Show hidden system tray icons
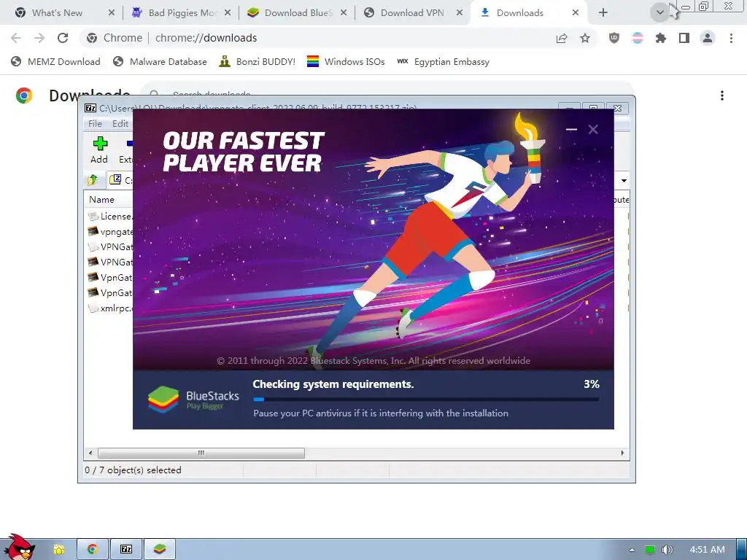Viewport: 747px width, 560px height. (632, 550)
